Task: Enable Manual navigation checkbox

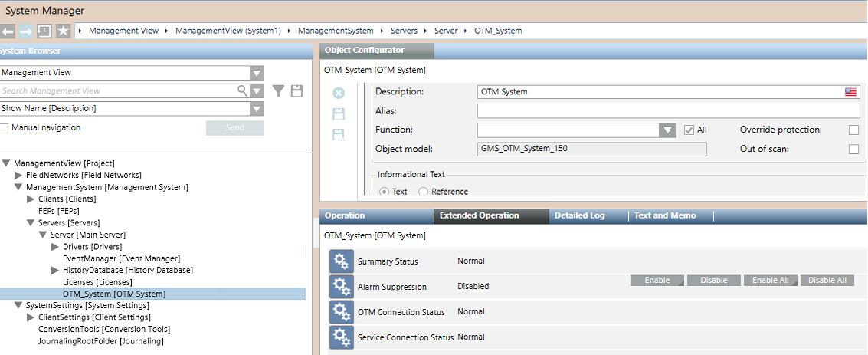Action: click(5, 128)
